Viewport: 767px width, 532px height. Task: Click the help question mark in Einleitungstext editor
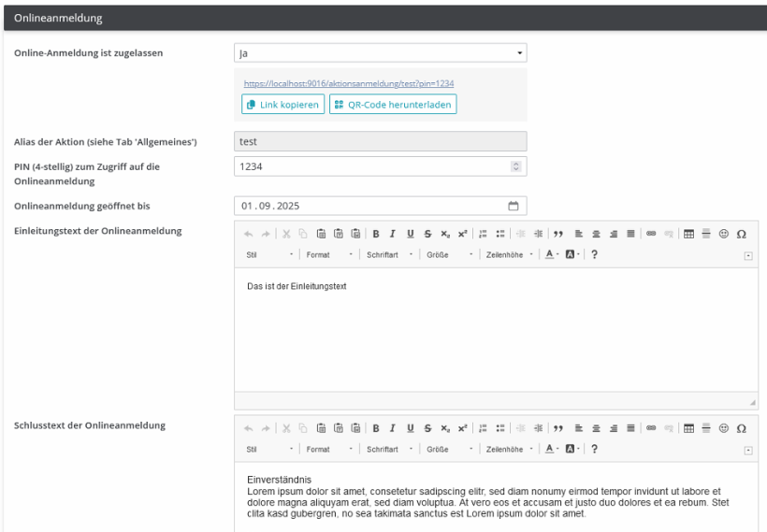click(x=594, y=254)
